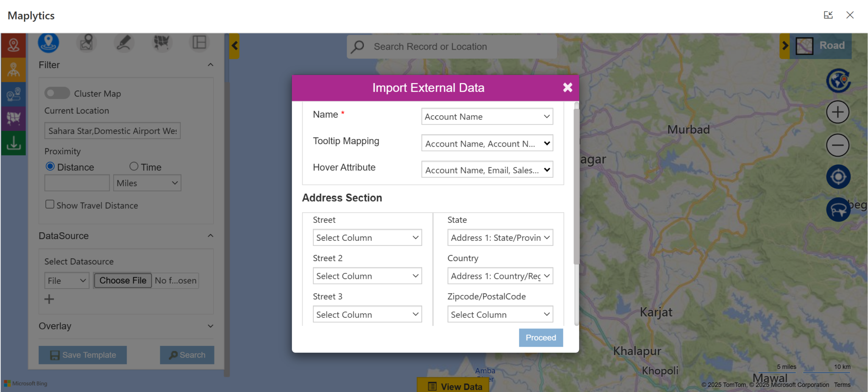Click the red map pin sidebar icon
This screenshot has height=392, width=868.
[x=14, y=45]
